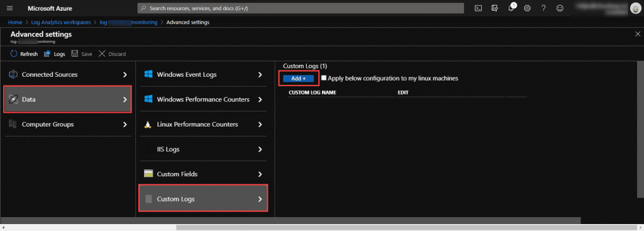Click the Connected Sources icon
644x231 pixels.
point(13,74)
